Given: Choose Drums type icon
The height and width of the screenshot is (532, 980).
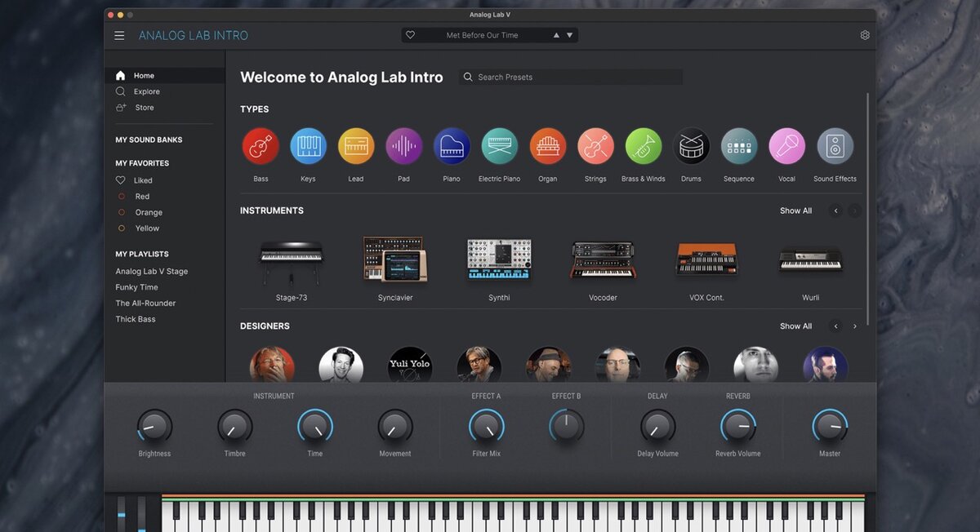Looking at the screenshot, I should (x=691, y=146).
